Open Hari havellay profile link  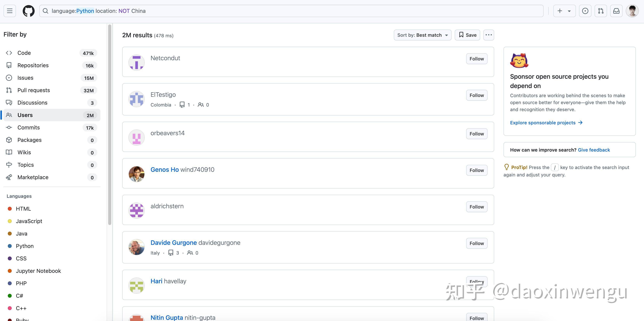pos(168,281)
